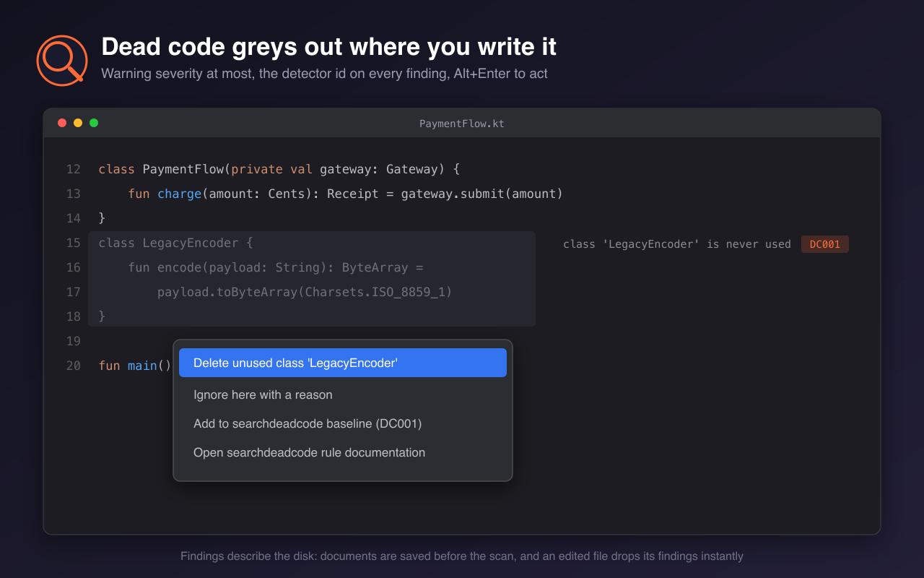The image size is (924, 578).
Task: Click the red close window dot
Action: [62, 123]
